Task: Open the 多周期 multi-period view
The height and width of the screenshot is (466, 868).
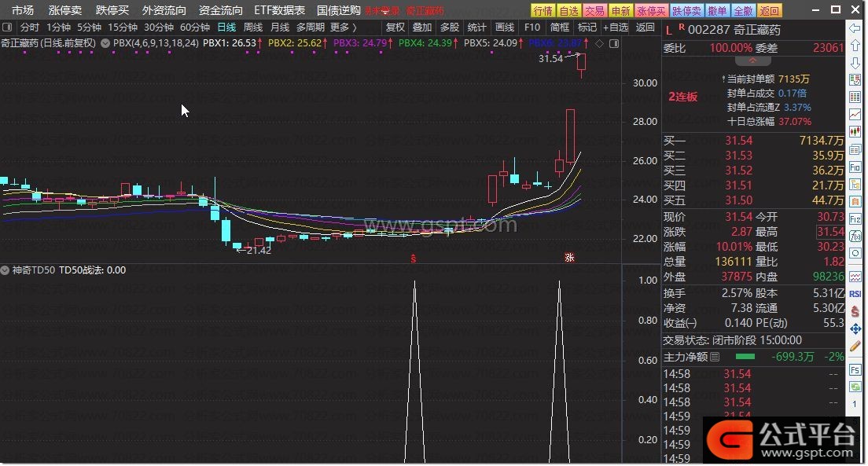Action: click(x=310, y=28)
